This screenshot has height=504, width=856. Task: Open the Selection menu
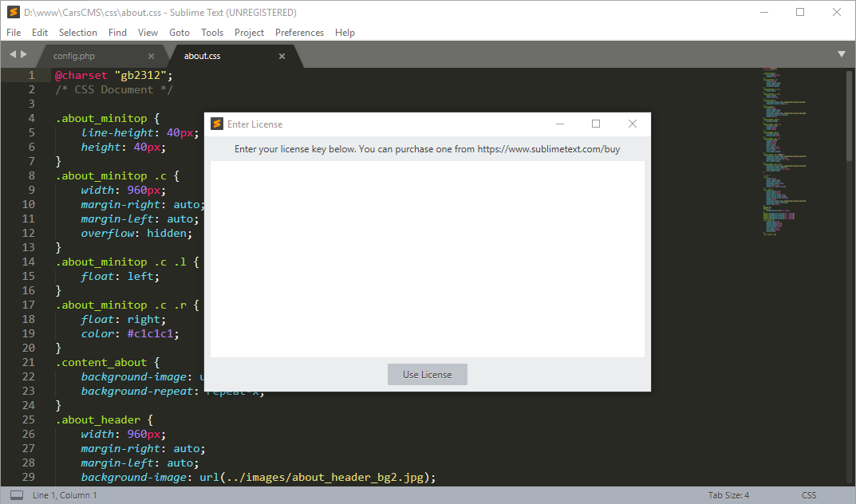tap(78, 33)
